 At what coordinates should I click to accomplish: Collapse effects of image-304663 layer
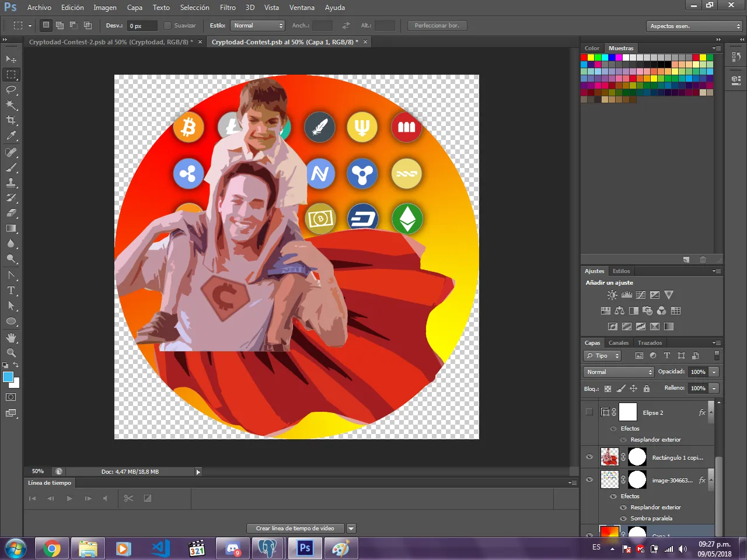click(711, 480)
